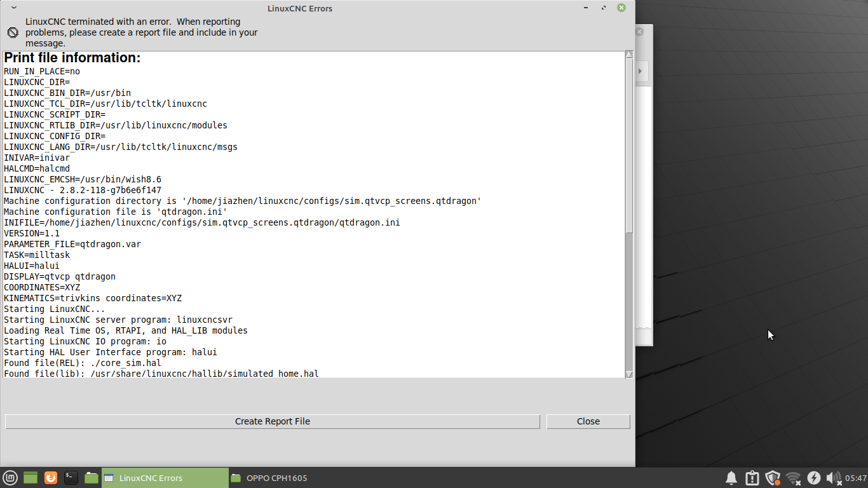Click the 'KINEMATICS=trivkins coordinates=XYZ' line
Image resolution: width=868 pixels, height=488 pixels.
[x=93, y=298]
